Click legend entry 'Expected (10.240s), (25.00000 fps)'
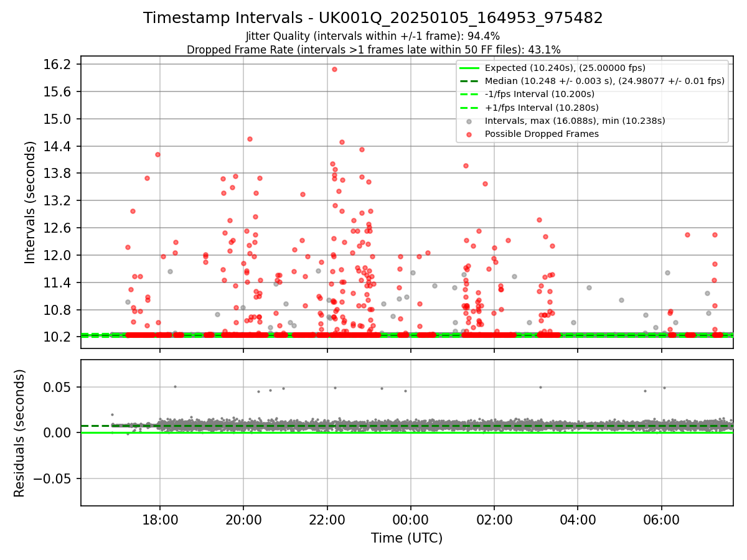 565,68
